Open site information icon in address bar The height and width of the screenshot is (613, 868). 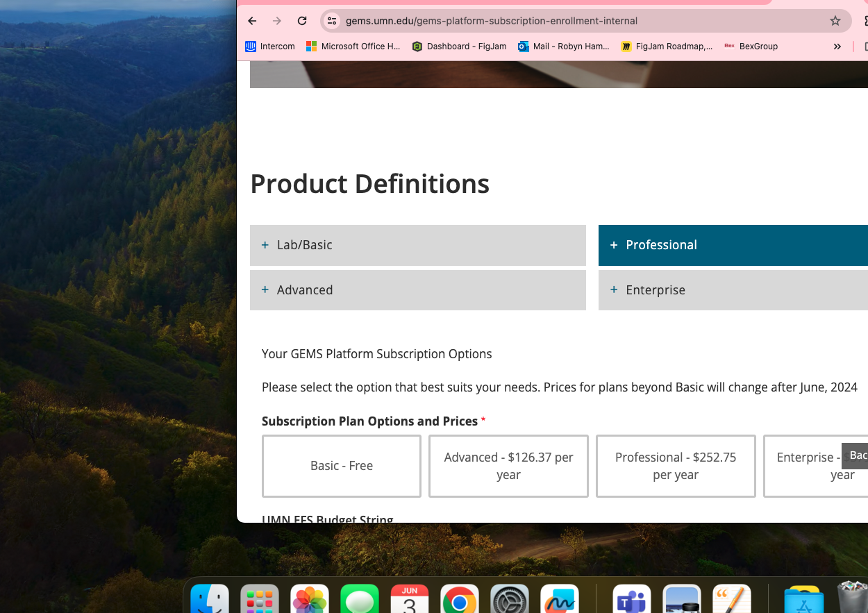pyautogui.click(x=332, y=21)
